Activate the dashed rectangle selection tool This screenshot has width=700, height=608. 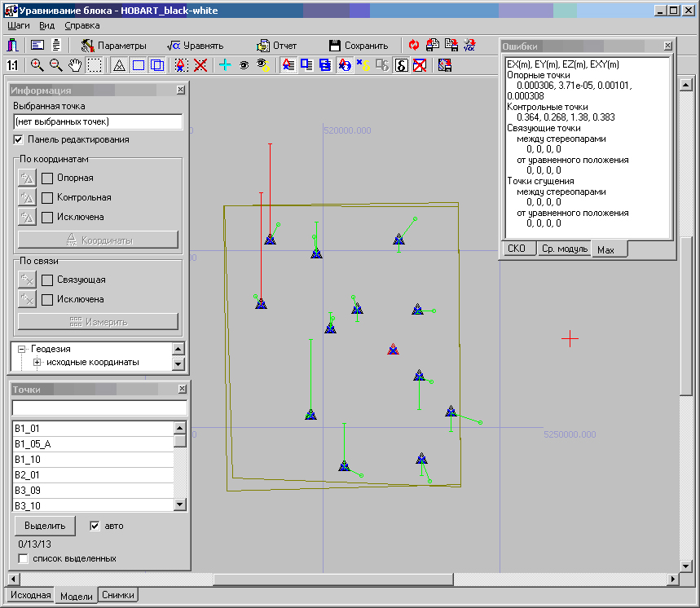(95, 66)
